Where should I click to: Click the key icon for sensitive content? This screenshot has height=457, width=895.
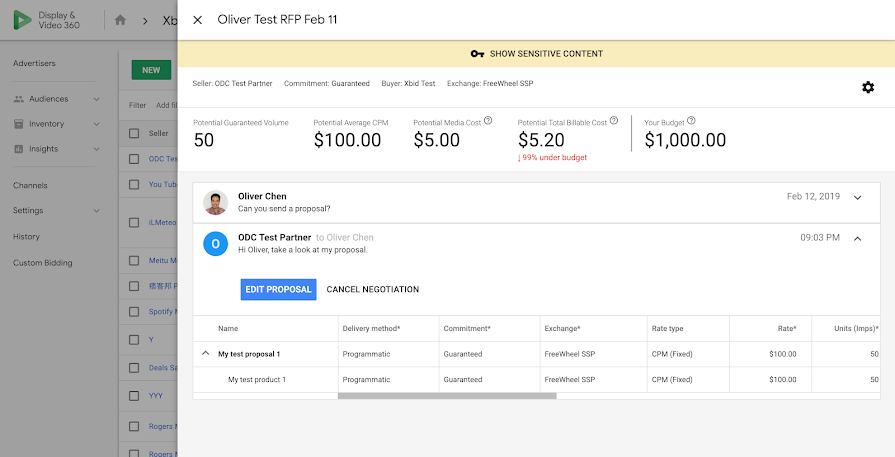[x=477, y=54]
